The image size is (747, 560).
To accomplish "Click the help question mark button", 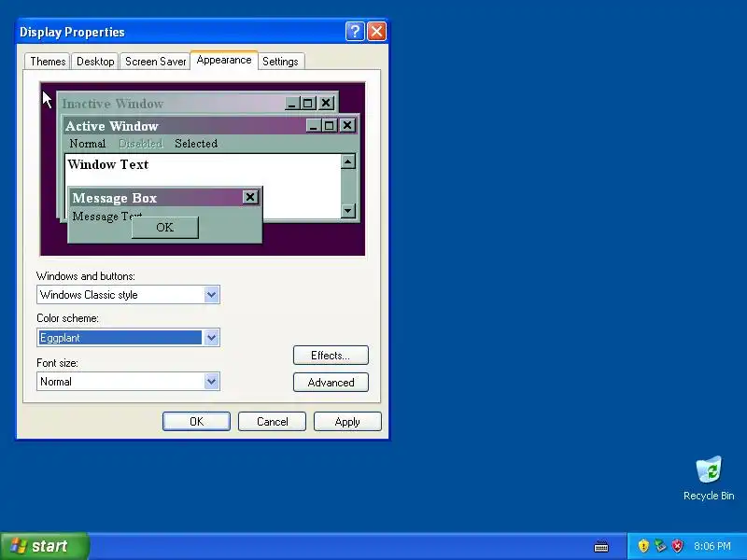I will pos(355,32).
